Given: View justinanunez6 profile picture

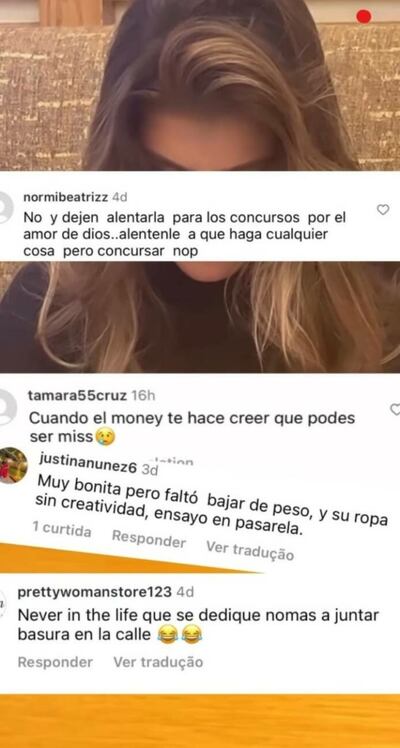Looking at the screenshot, I should pyautogui.click(x=13, y=465).
